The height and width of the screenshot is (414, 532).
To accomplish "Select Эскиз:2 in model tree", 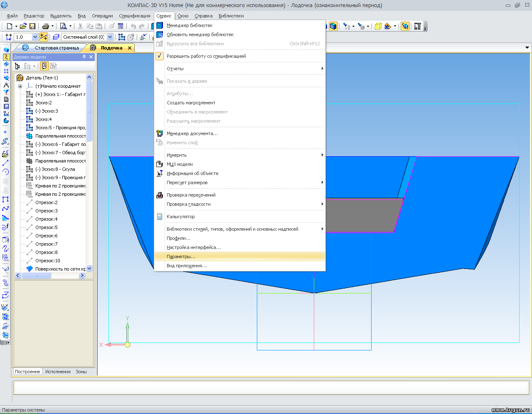I will [43, 103].
